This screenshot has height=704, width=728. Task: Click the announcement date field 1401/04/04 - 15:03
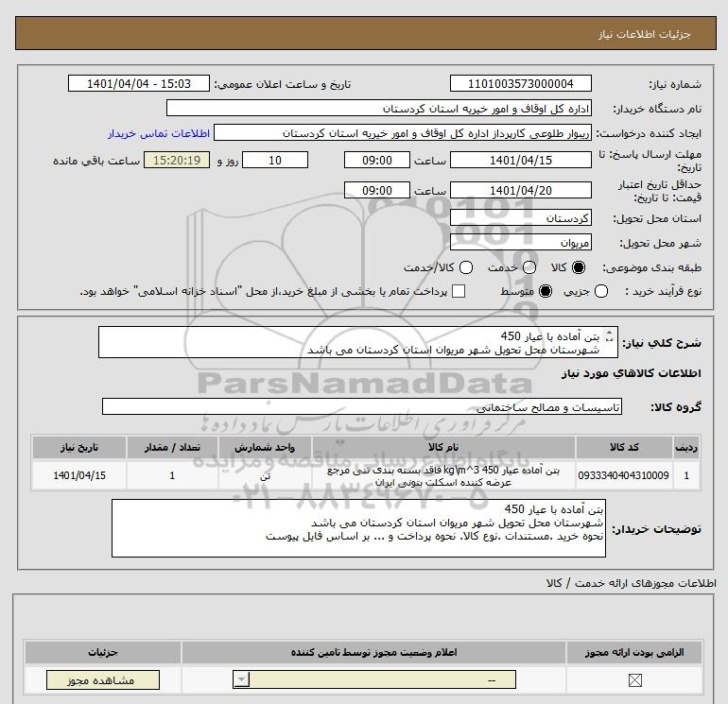[139, 83]
